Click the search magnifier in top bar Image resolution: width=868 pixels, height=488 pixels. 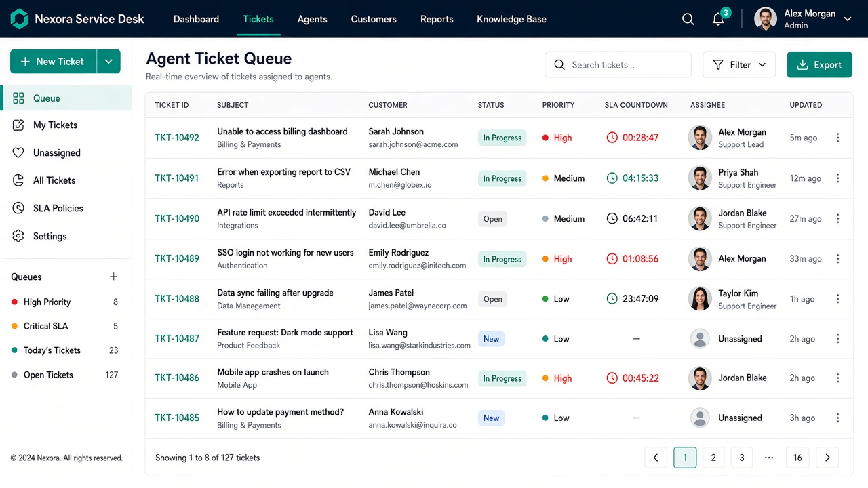coord(688,19)
